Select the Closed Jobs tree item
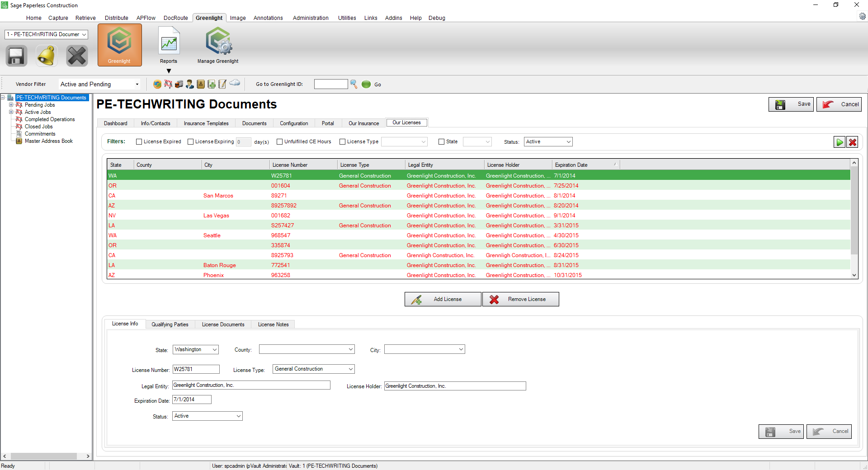The image size is (868, 470). tap(38, 127)
